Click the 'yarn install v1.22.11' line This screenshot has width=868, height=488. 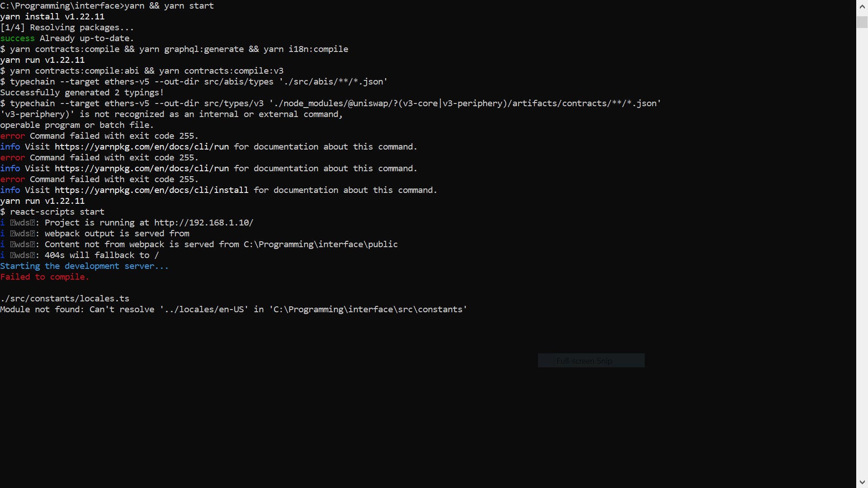tap(52, 16)
